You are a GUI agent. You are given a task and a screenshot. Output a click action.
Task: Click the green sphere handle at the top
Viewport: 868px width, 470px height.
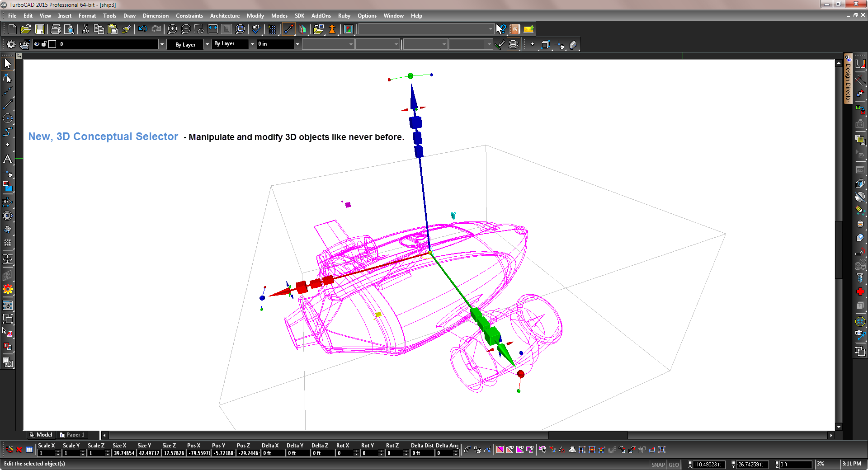tap(410, 76)
